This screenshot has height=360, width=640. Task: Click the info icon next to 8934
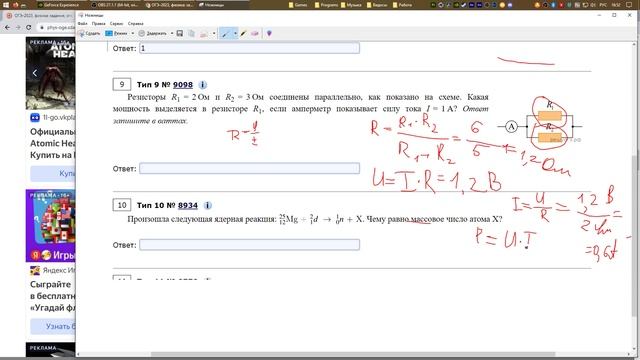pyautogui.click(x=207, y=205)
